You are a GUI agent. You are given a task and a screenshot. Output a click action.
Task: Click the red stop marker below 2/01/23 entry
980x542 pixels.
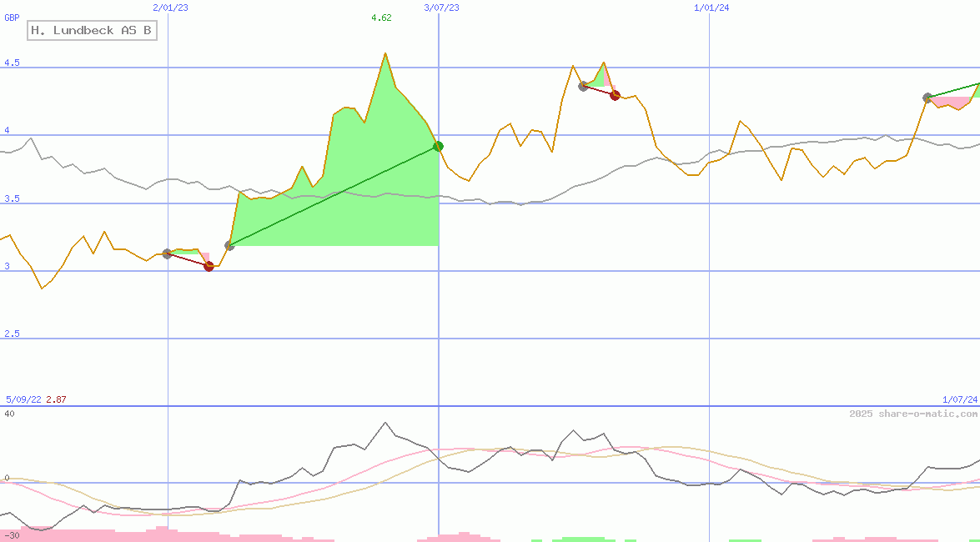tap(209, 266)
